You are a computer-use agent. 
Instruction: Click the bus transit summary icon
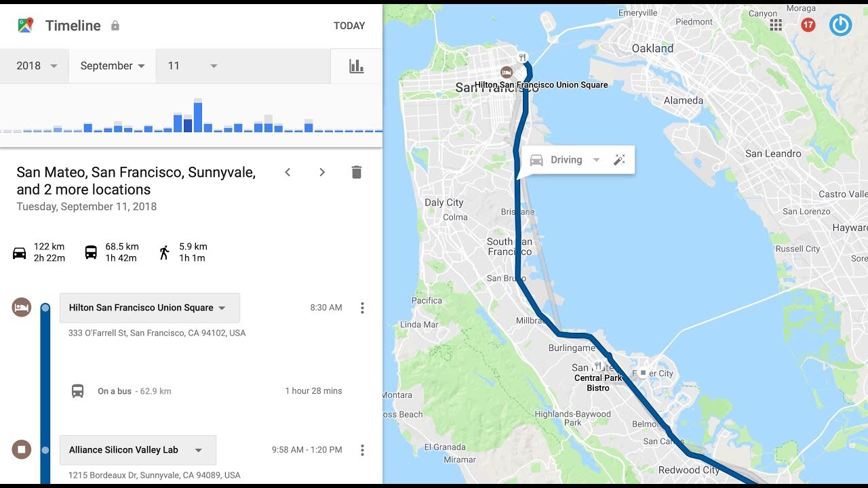[91, 253]
